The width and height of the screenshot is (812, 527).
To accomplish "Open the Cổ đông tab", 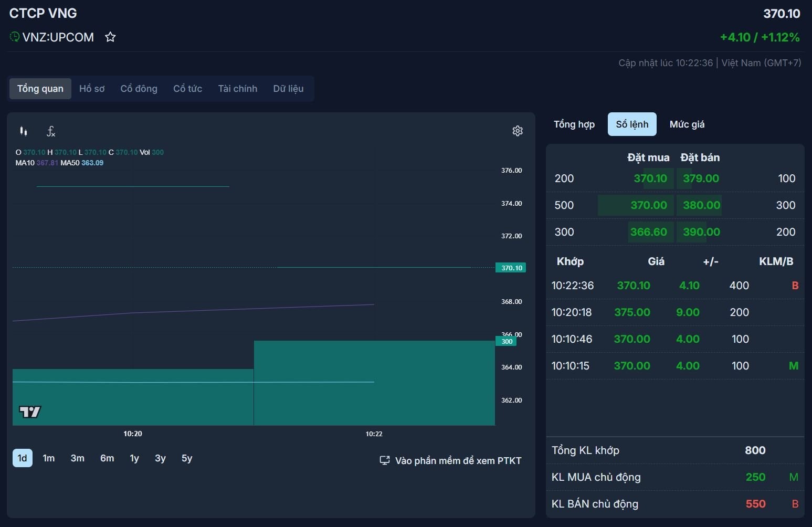I will point(139,89).
